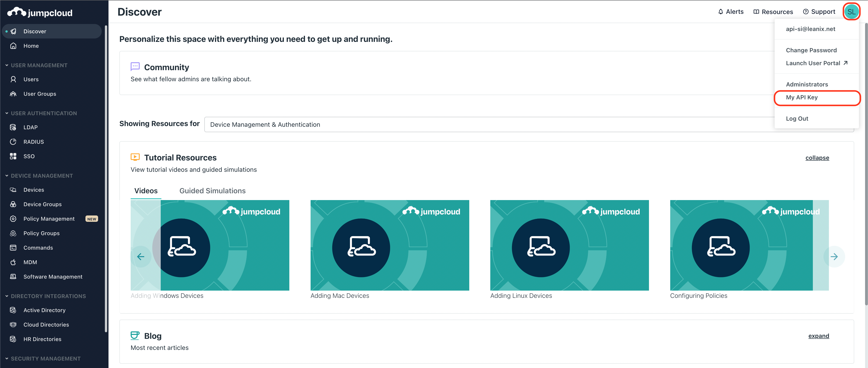Viewport: 868px width, 368px height.
Task: Click next arrow in video carousel
Action: point(834,257)
